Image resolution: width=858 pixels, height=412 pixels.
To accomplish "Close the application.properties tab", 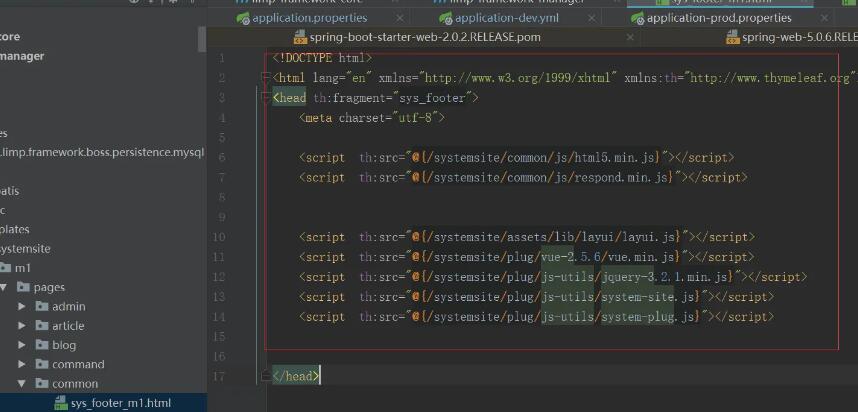I will pos(400,18).
